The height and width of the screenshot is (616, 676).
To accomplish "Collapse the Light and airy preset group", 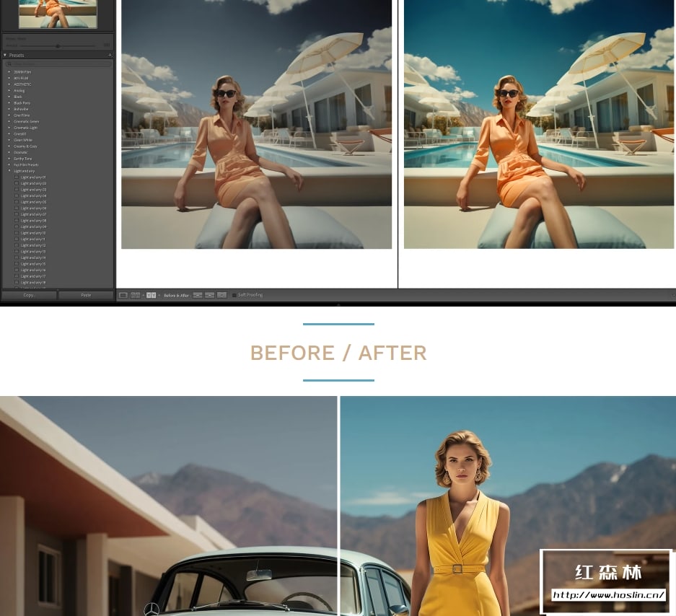I will (9, 171).
